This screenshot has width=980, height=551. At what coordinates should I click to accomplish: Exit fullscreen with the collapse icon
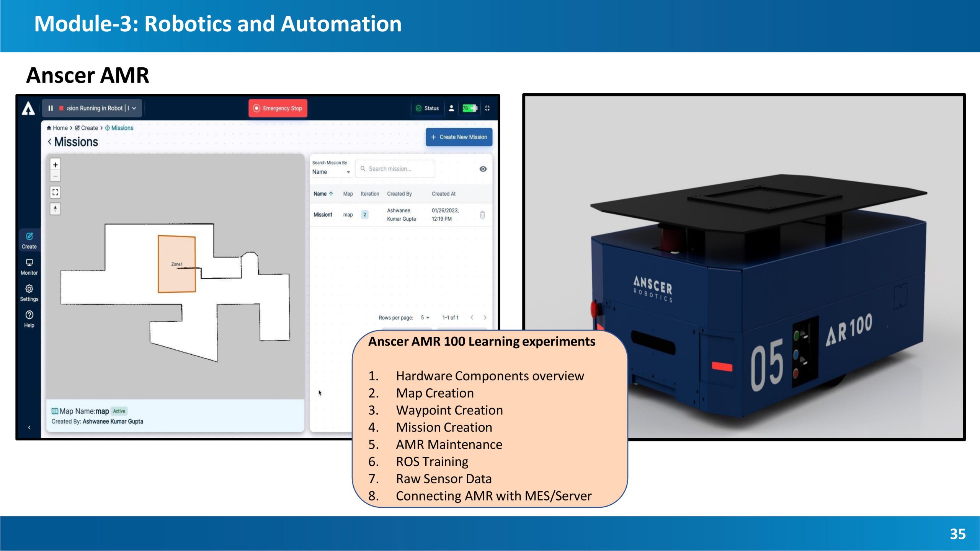tap(487, 108)
